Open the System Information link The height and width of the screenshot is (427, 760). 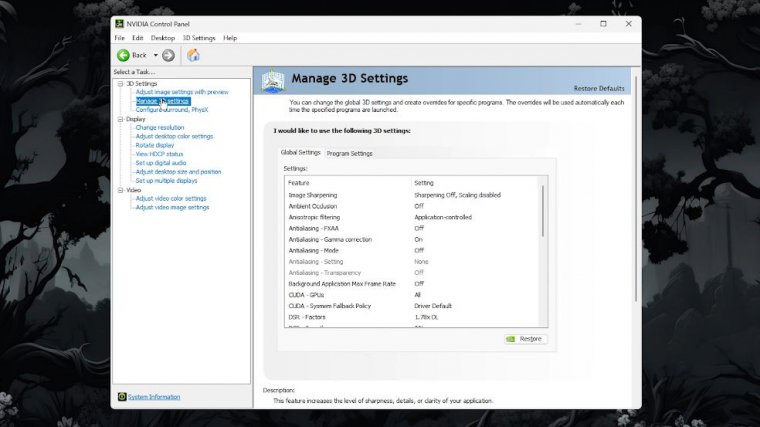pyautogui.click(x=154, y=397)
